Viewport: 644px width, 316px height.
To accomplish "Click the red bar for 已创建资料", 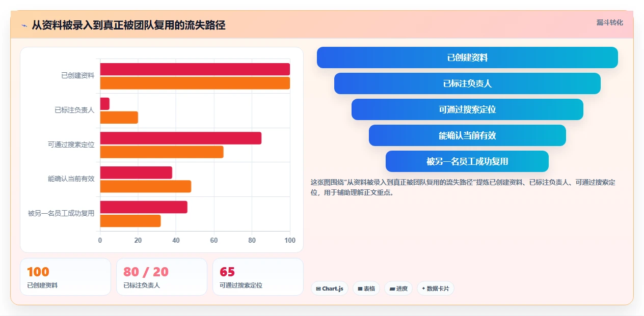I will point(195,69).
